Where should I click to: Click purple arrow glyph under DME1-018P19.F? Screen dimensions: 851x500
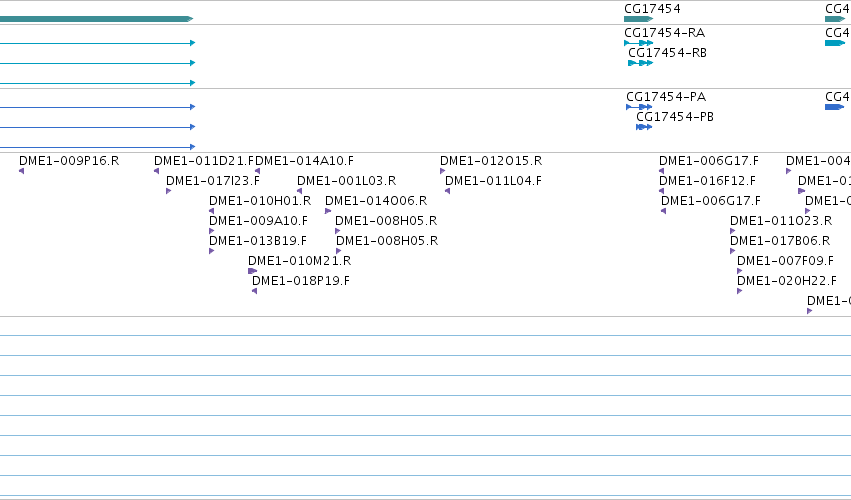254,292
